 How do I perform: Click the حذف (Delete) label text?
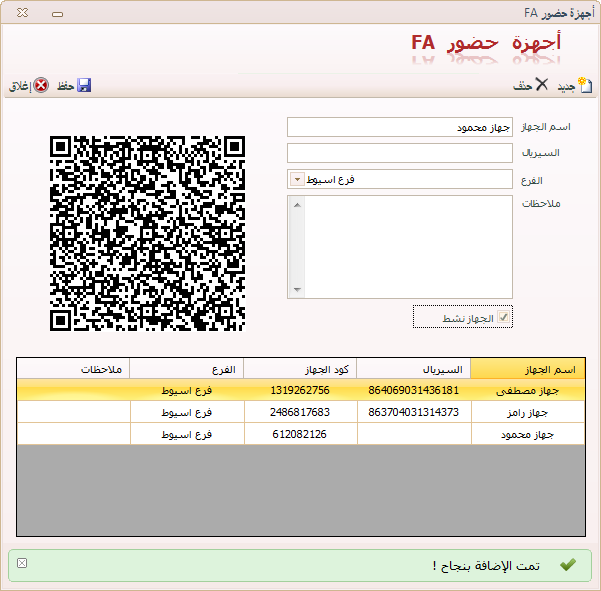click(522, 86)
